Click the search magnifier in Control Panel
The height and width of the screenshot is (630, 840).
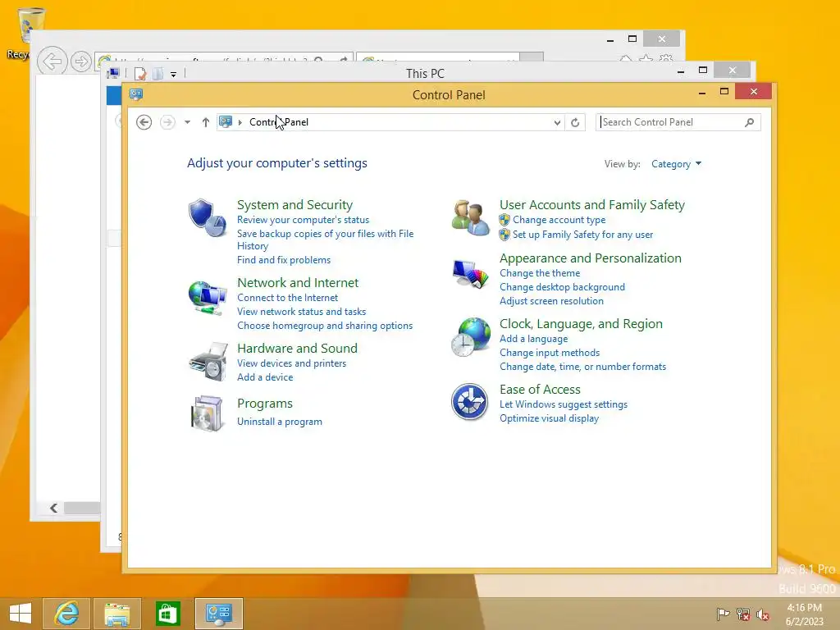[x=749, y=123]
